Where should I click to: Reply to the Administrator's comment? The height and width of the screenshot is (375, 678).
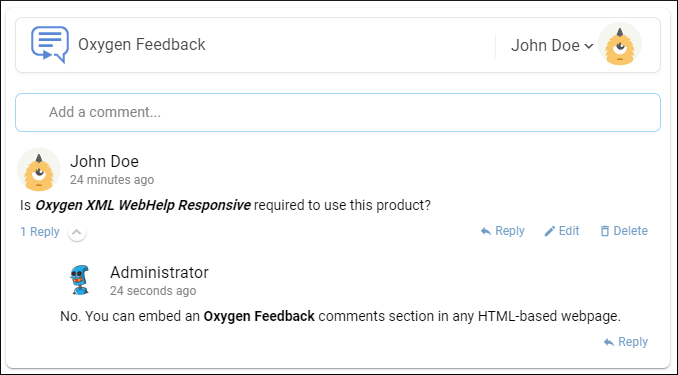click(626, 342)
